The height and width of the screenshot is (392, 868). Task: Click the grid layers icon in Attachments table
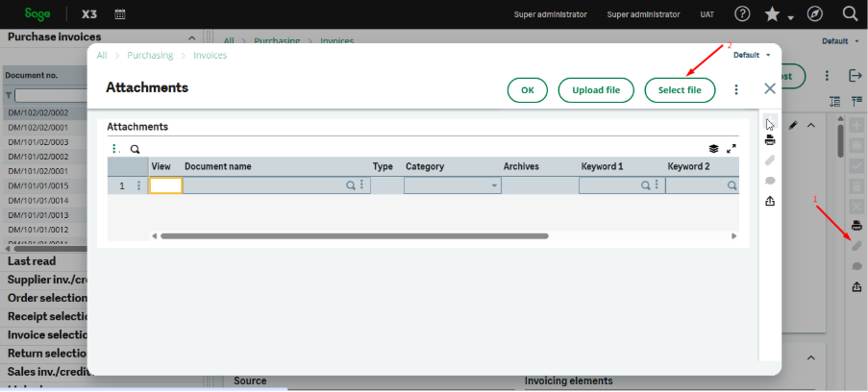pos(713,149)
